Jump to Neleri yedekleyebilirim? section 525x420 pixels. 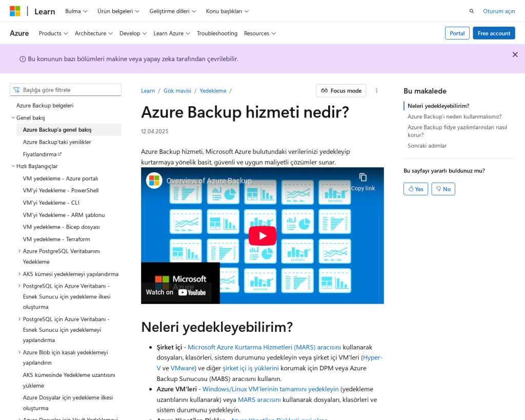click(x=438, y=106)
